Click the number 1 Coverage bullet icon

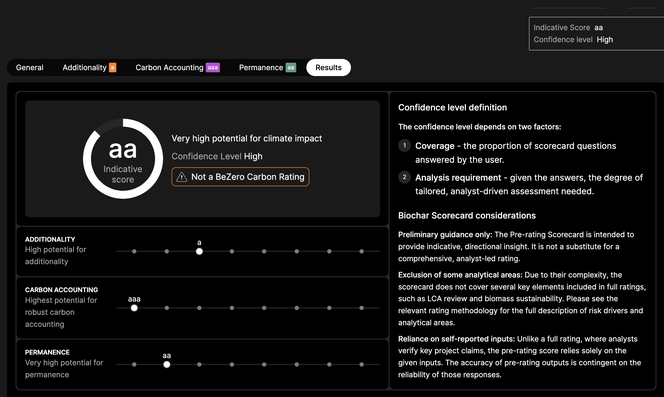(404, 146)
